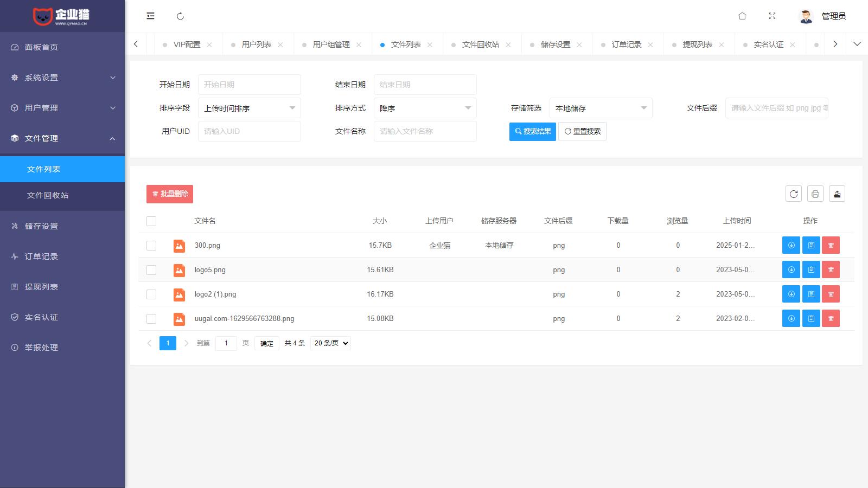Click the print icon above the table
The height and width of the screenshot is (488, 868).
point(815,194)
